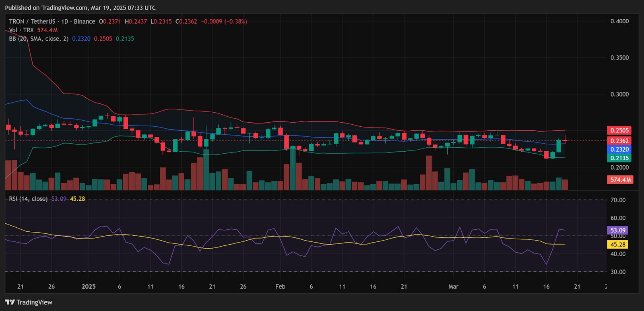Click the 574.4M volume value in legend
Screen dimensions: 644x311
47,30
